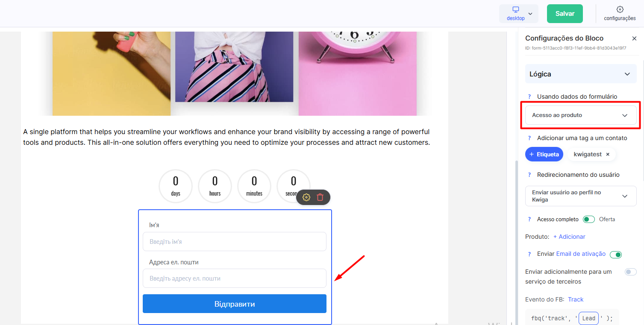The image size is (644, 325).
Task: Disable the Enviar Email de ativação toggle
Action: 616,255
